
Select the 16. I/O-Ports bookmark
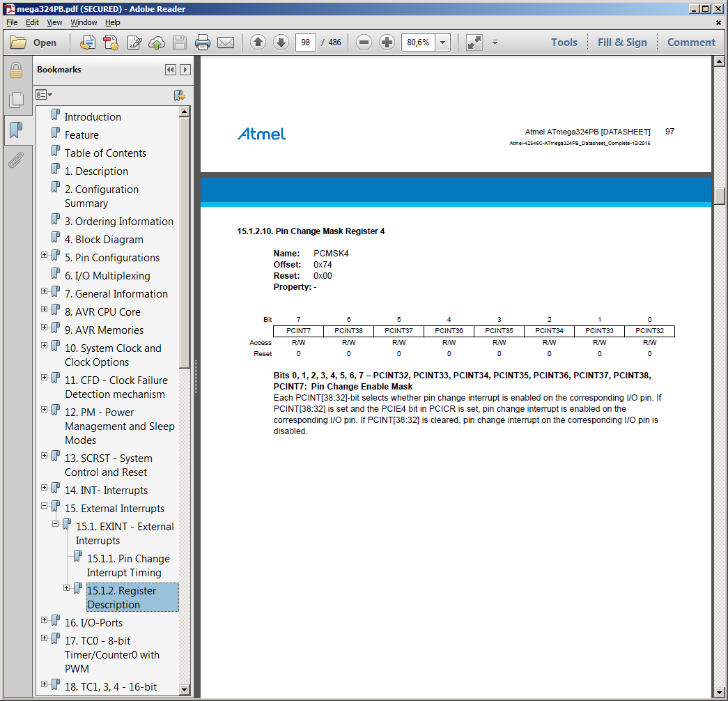(x=93, y=622)
